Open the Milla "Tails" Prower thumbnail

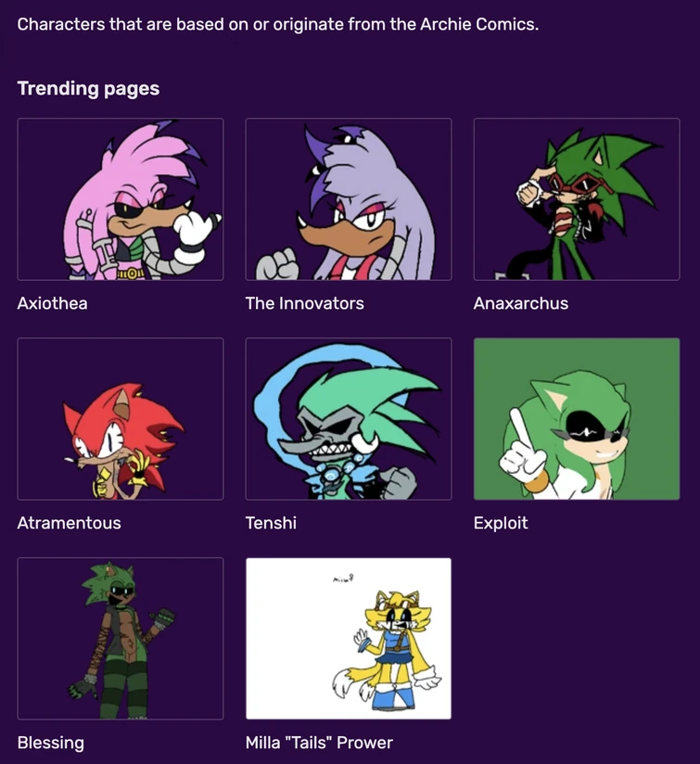[349, 639]
